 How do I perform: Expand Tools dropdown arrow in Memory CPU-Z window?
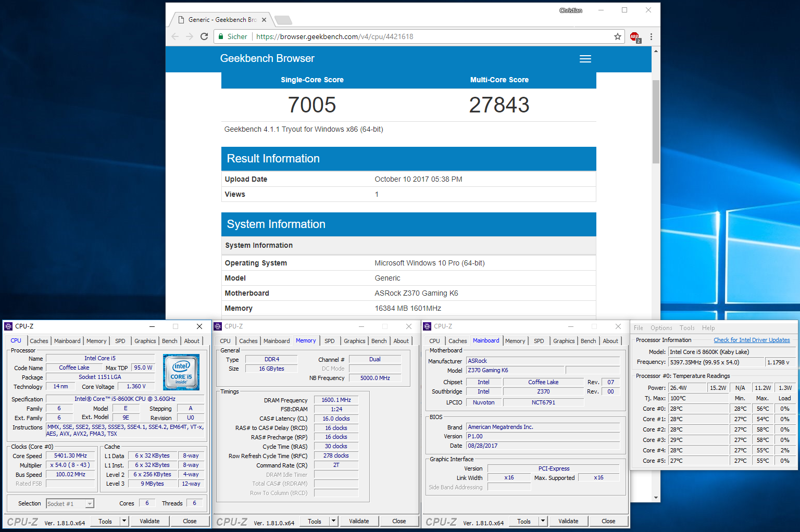pos(333,521)
